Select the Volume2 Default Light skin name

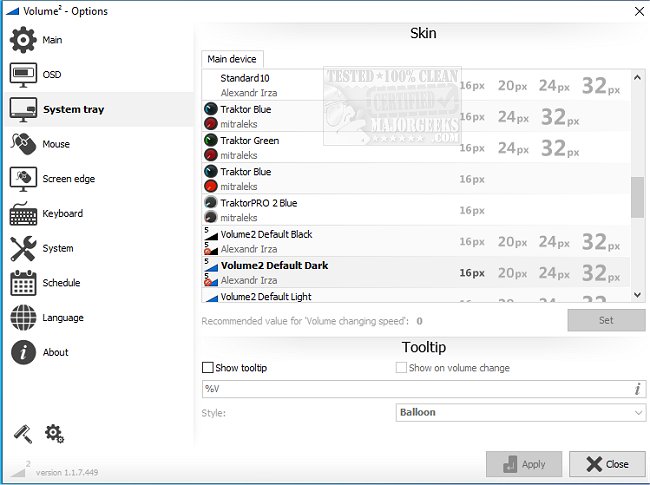266,297
